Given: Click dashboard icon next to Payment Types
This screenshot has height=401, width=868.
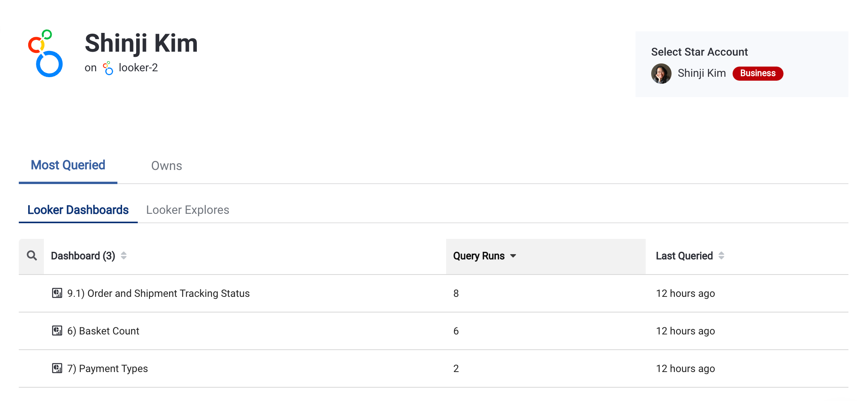Looking at the screenshot, I should tap(57, 368).
